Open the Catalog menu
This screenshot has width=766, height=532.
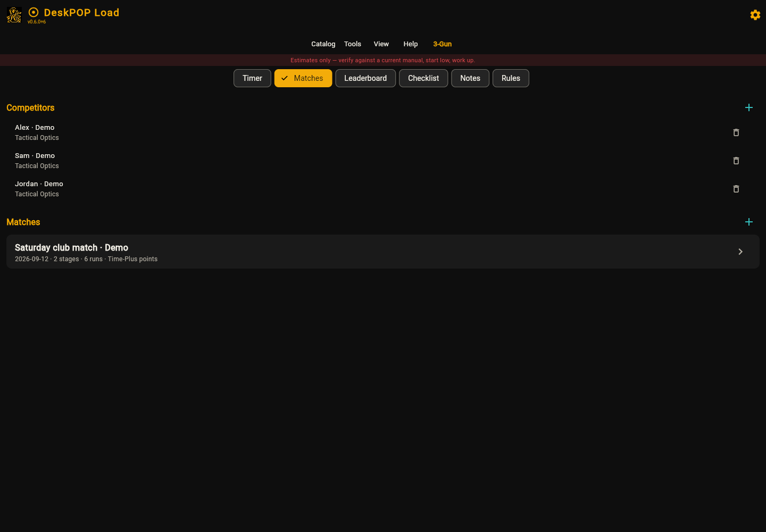[x=323, y=44]
